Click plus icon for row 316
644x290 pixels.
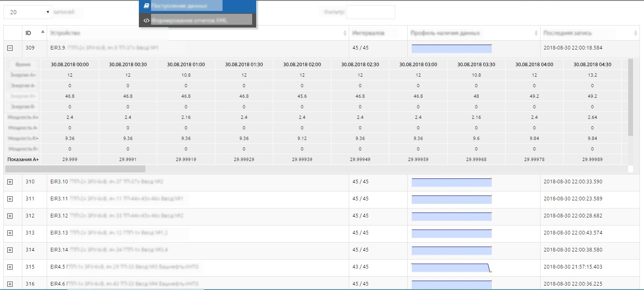(x=10, y=284)
